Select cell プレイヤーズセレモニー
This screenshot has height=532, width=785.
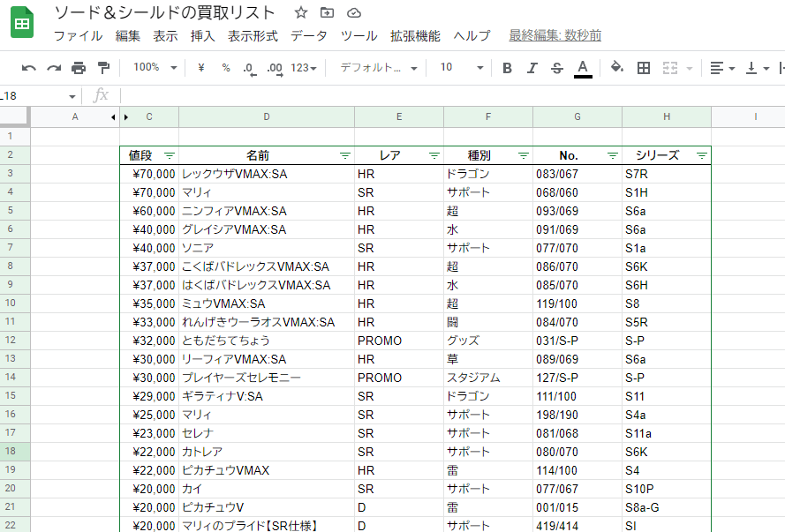(x=267, y=378)
